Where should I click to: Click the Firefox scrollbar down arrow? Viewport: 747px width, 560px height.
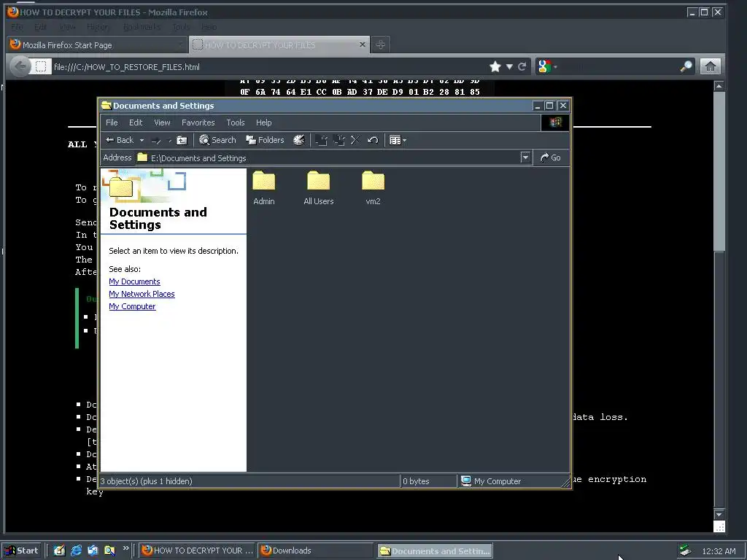[x=719, y=515]
